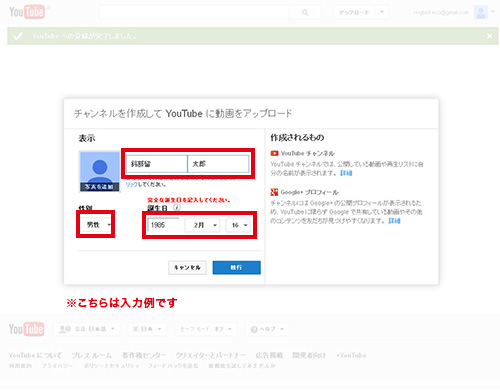Open the プライバシー privacy link

(57, 366)
